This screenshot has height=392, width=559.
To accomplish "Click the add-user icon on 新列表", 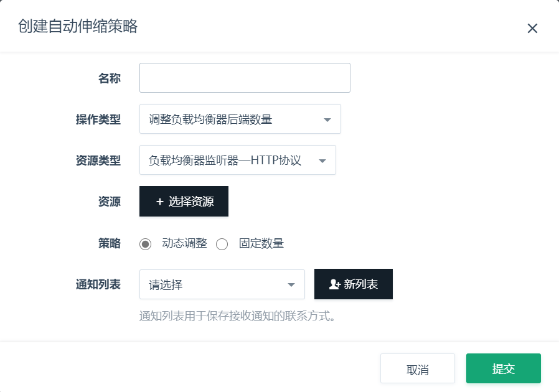I will 335,284.
